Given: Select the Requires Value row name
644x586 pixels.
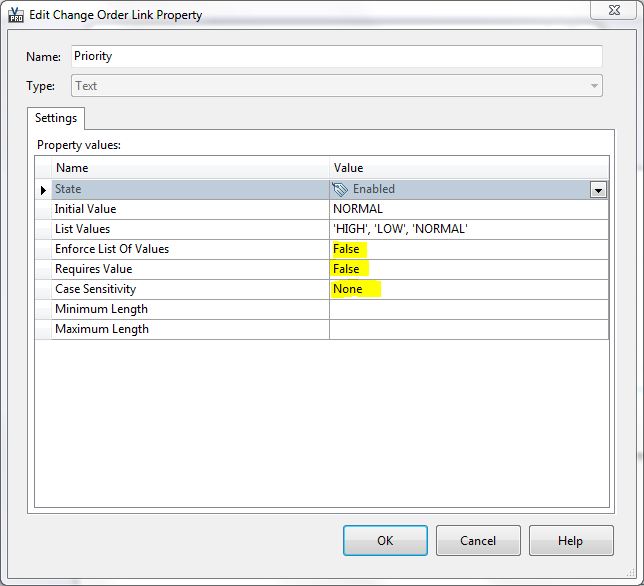Looking at the screenshot, I should [190, 269].
